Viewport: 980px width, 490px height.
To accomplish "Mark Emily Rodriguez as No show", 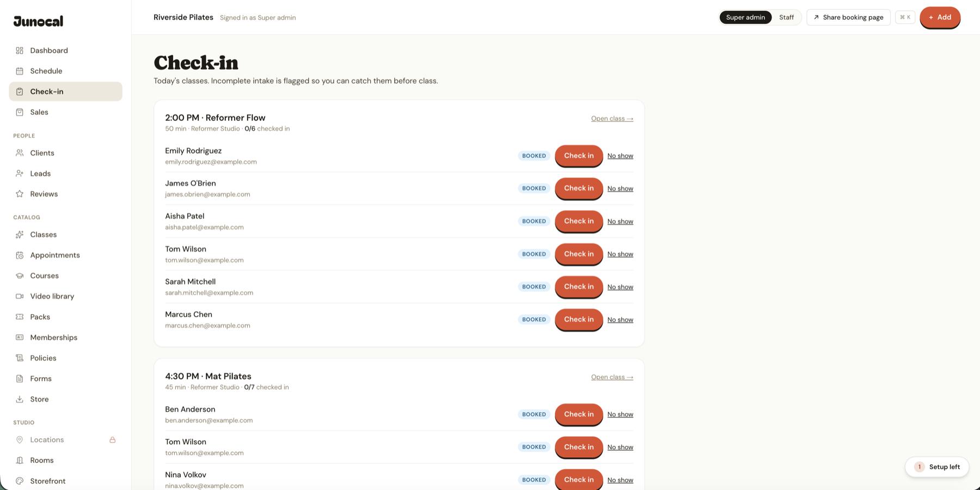I will 620,156.
